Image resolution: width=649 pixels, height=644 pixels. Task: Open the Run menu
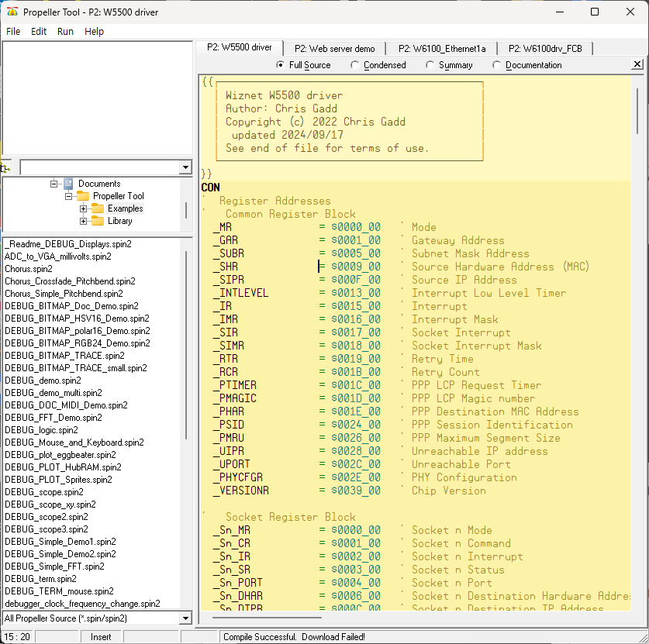click(x=65, y=32)
